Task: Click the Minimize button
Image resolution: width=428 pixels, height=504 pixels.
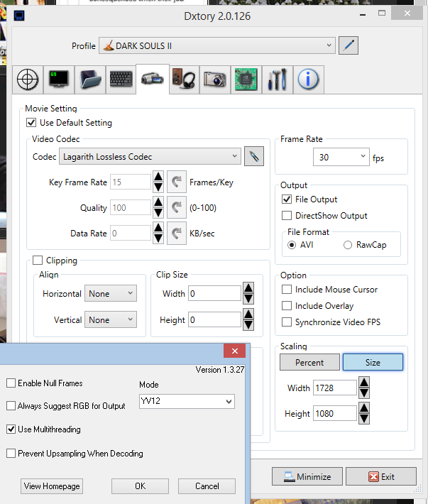Action: click(307, 476)
